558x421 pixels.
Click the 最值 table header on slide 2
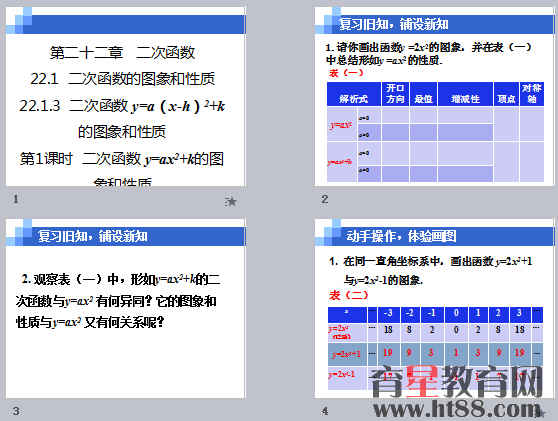point(423,94)
